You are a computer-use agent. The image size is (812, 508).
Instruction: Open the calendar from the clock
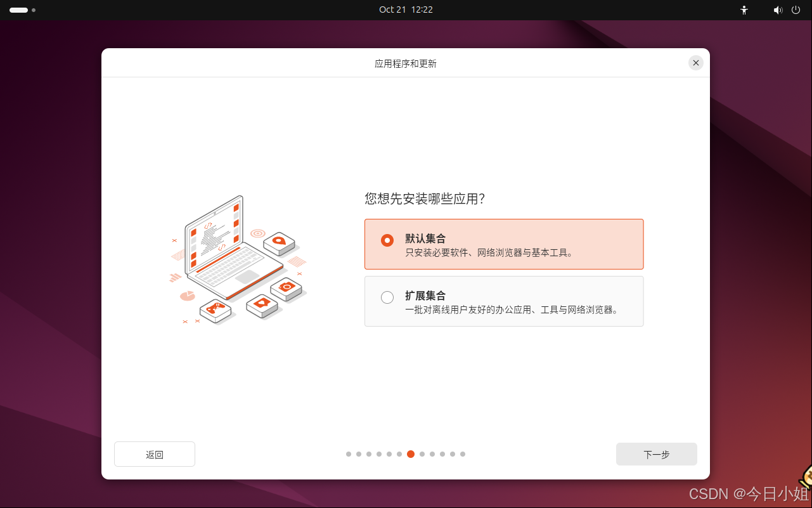[406, 10]
